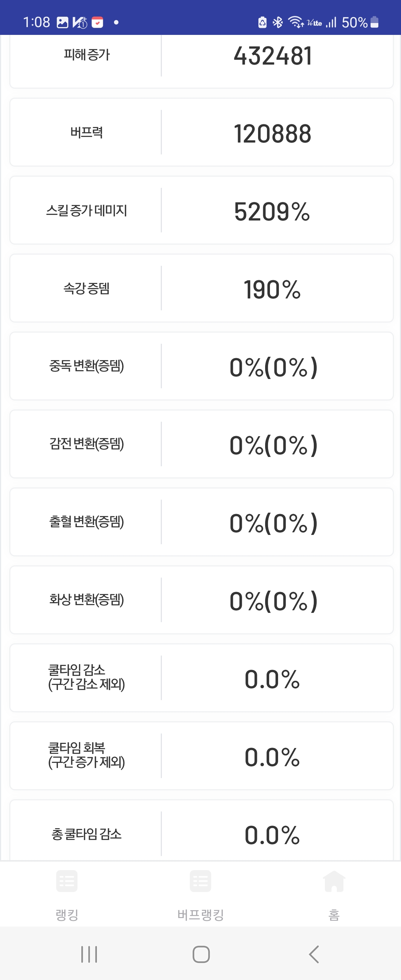The height and width of the screenshot is (980, 401).
Task: Tap the 중독 변환(증뎀) label
Action: point(87,366)
